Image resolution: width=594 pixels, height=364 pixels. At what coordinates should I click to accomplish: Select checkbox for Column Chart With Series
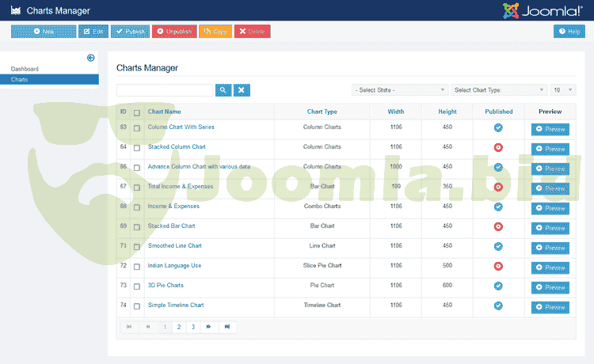[137, 128]
